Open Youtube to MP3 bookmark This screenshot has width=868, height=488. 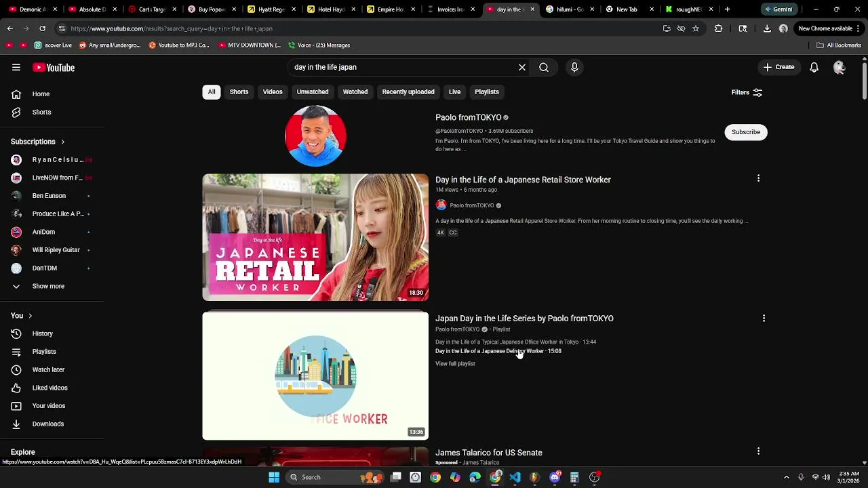tap(179, 45)
